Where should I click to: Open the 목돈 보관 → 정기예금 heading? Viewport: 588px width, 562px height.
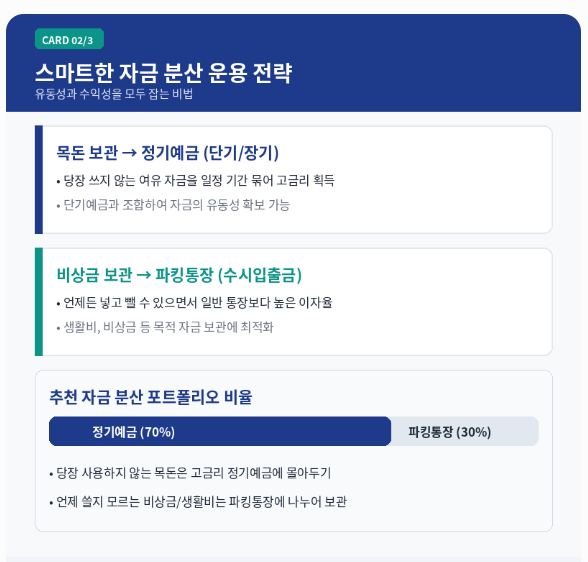tap(167, 153)
